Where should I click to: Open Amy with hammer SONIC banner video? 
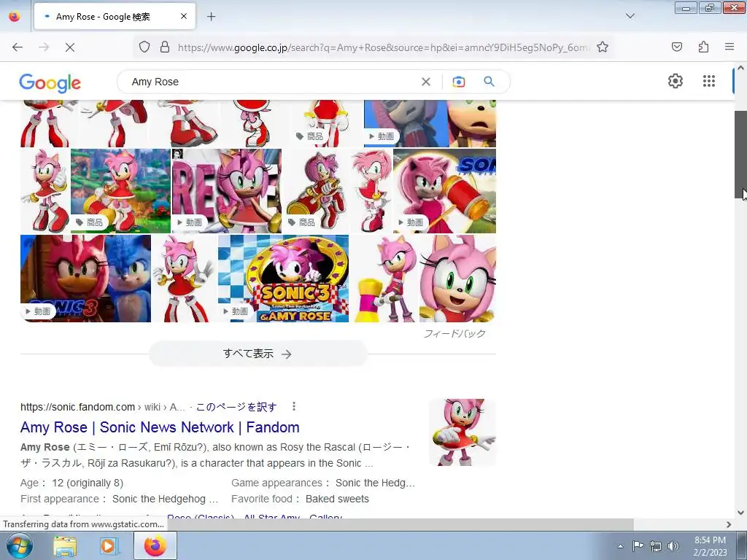click(x=444, y=191)
